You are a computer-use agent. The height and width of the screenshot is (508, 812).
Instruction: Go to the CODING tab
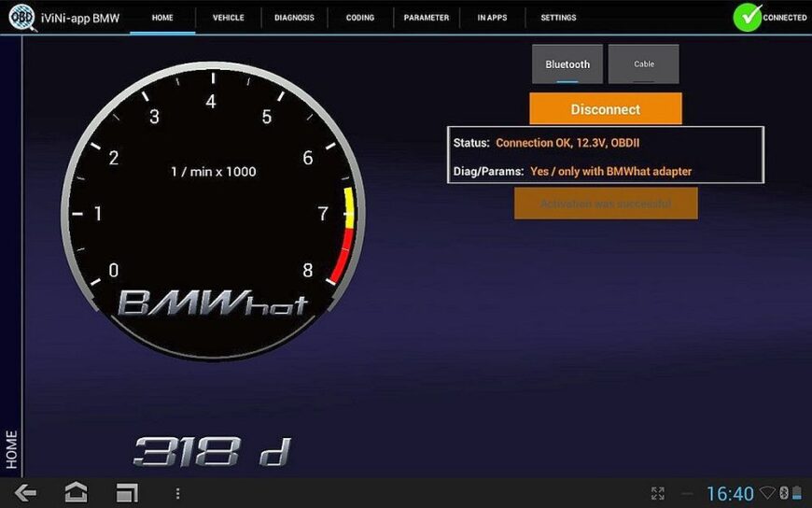coord(359,18)
